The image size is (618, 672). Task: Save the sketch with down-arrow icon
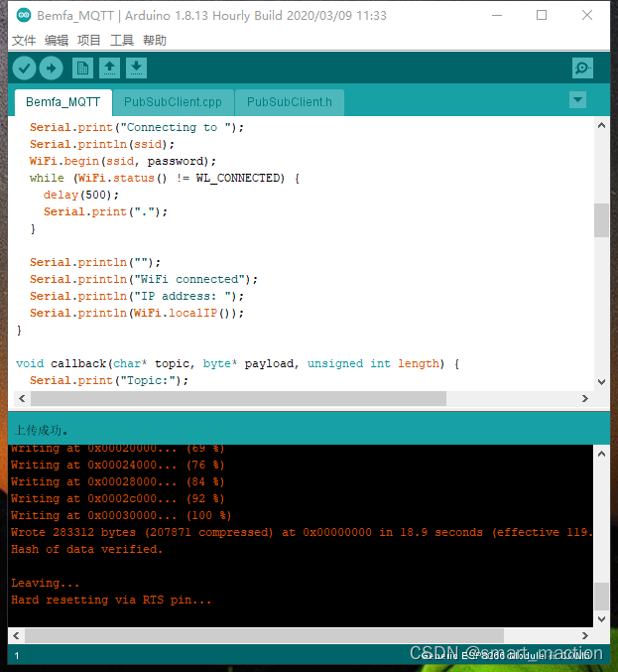(136, 68)
